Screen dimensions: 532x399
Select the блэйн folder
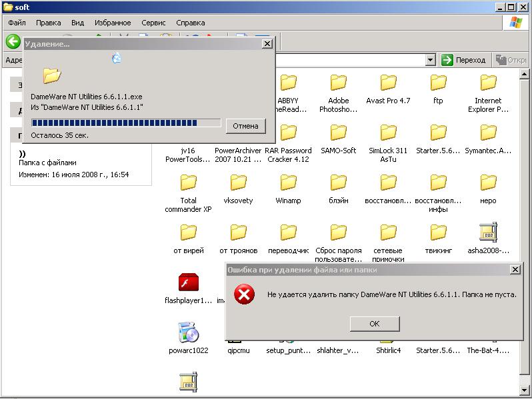(x=338, y=183)
